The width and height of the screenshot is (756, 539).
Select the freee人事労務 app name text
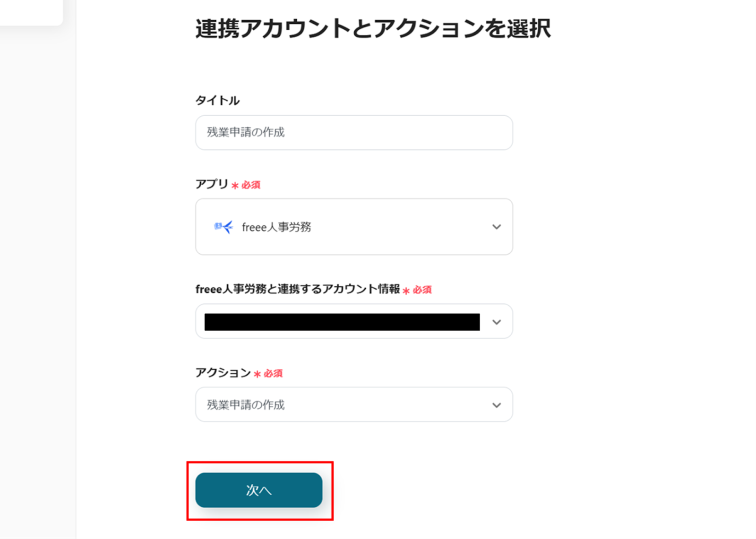pos(276,227)
